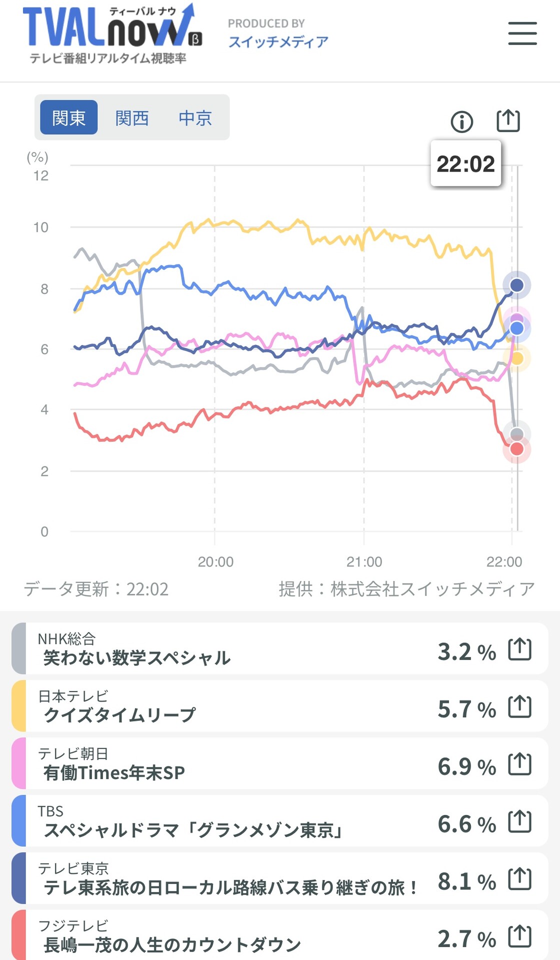Switch to the 中京 region tab
Image resolution: width=560 pixels, height=960 pixels.
(195, 117)
